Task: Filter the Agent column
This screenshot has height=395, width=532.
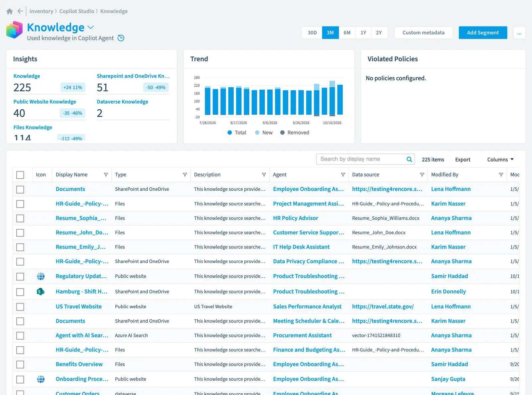Action: pos(343,175)
